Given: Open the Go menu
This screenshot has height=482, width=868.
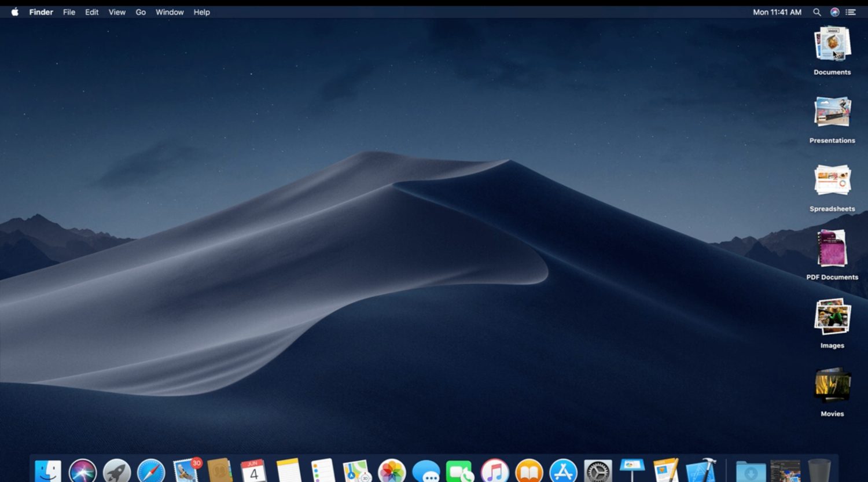Looking at the screenshot, I should 141,12.
